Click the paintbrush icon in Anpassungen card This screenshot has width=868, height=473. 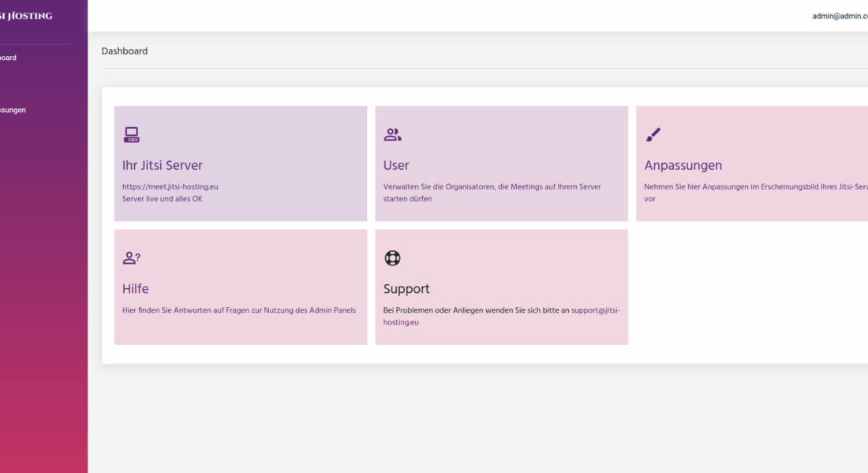653,135
